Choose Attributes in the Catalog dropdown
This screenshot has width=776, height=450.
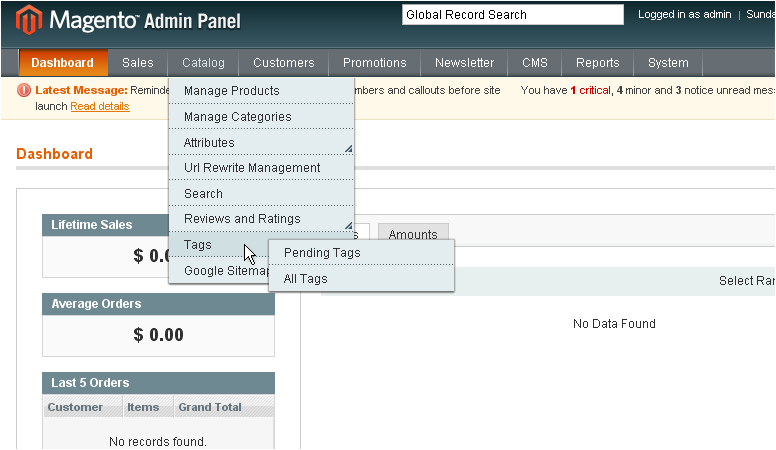tap(261, 142)
